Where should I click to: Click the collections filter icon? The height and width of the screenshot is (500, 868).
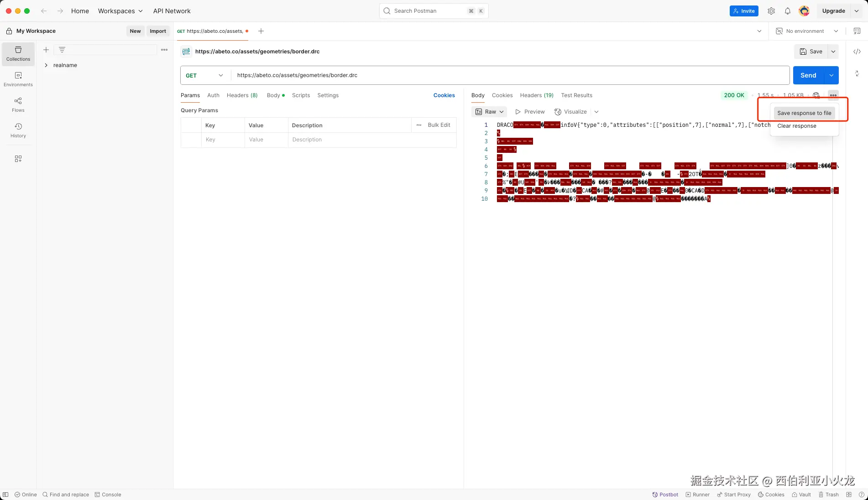(x=62, y=50)
